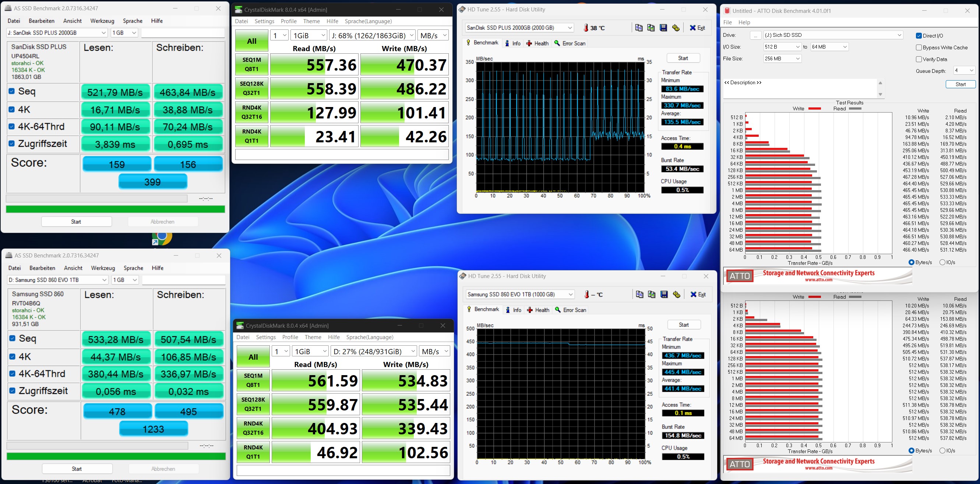Click the Exit X in bottom HD Tune
This screenshot has height=484, width=980.
click(698, 294)
